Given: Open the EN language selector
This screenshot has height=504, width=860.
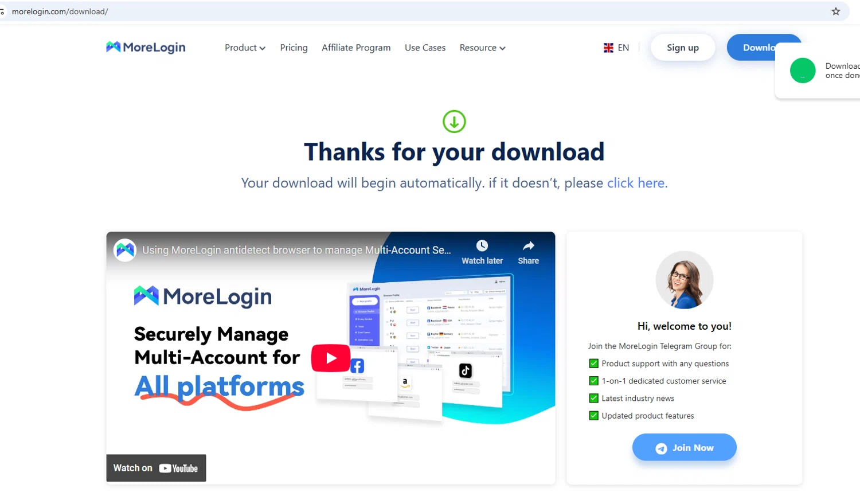Looking at the screenshot, I should coord(616,48).
